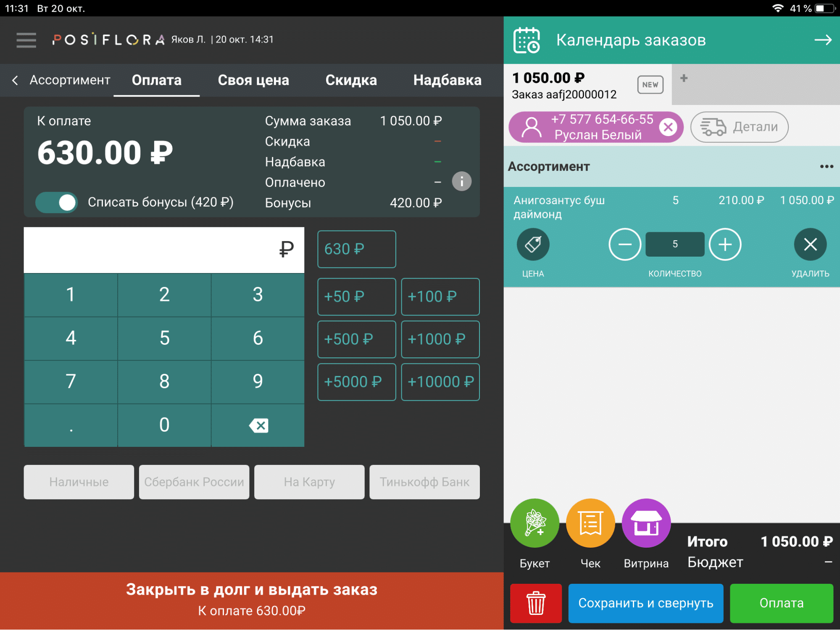
Task: Tap the amount input field
Action: 164,250
